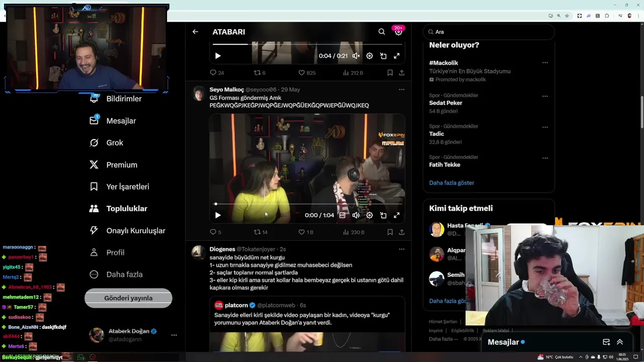Viewport: 644px width, 362px height.
Task: Open the quoted platcorn post
Action: 307,324
